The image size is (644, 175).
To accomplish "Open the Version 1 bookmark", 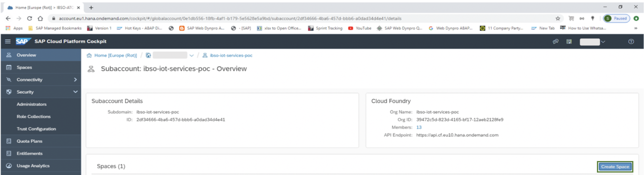I will point(99,28).
